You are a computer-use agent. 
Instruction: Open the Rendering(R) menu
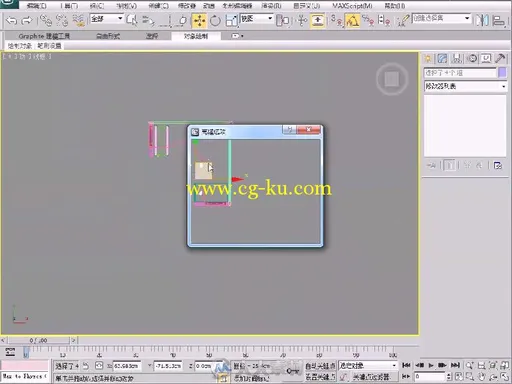pyautogui.click(x=271, y=6)
